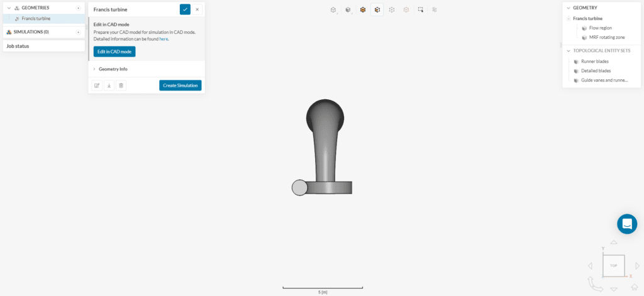
Task: Enable box selection tool
Action: (x=421, y=9)
